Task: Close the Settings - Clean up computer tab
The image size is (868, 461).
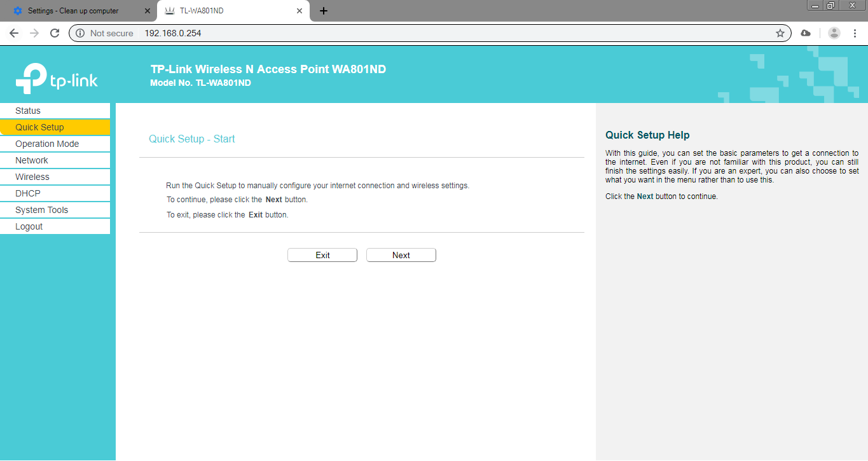Action: click(x=148, y=11)
